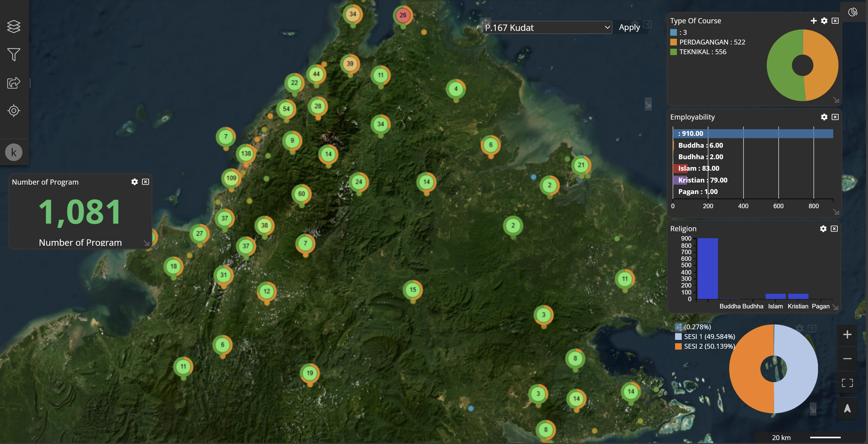This screenshot has height=444, width=868.
Task: Reset map orientation with north arrow
Action: pyautogui.click(x=847, y=408)
